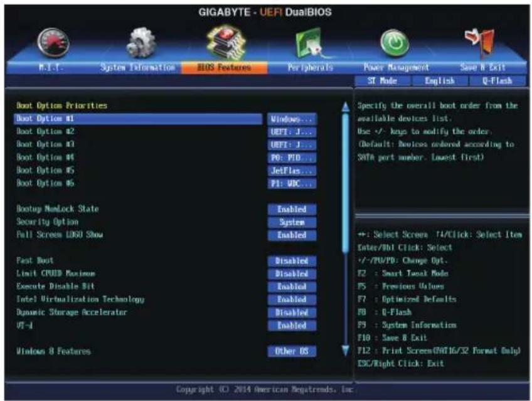Click F10 Save & Exit help line
Screen dimensions: 532x401
[392, 338]
